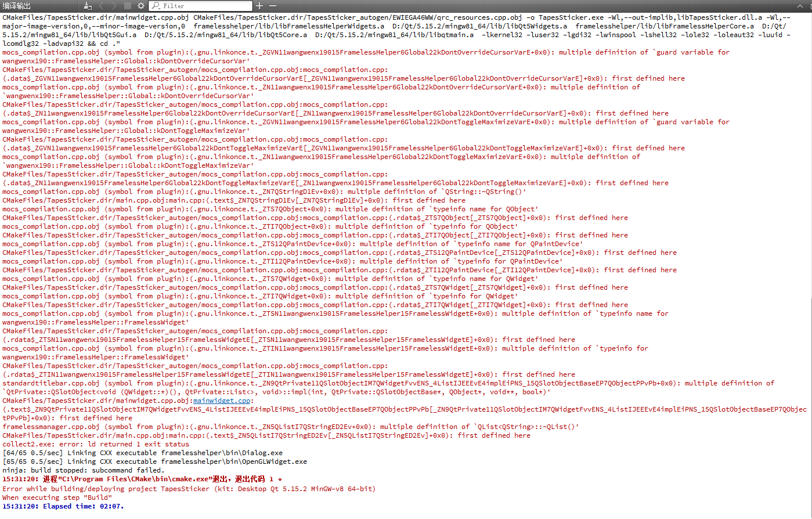
Task: Jump to next issue using right arrow icon
Action: click(x=114, y=6)
